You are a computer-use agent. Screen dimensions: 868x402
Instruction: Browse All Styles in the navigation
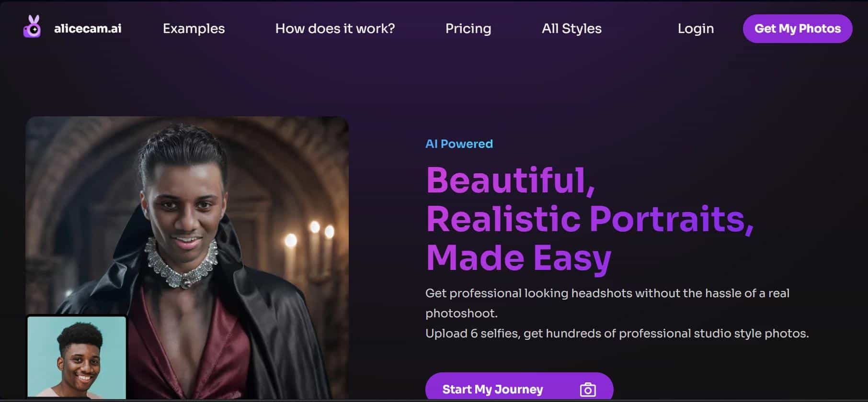click(571, 29)
